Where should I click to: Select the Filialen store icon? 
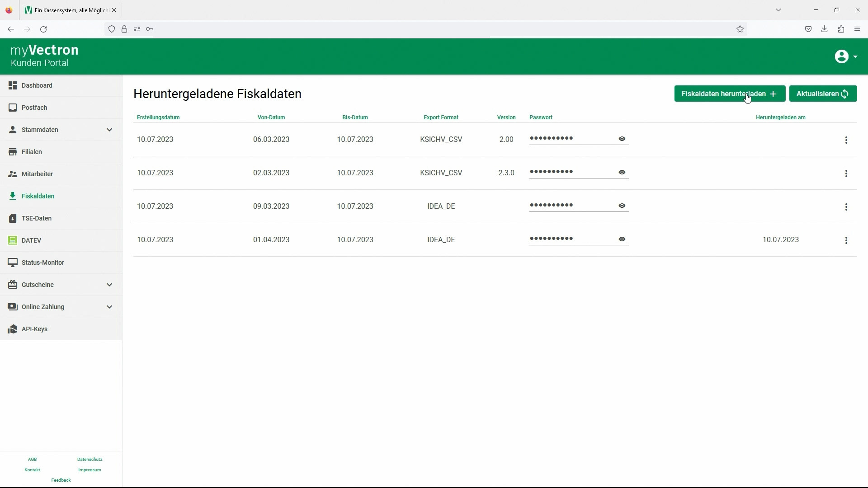click(x=13, y=152)
